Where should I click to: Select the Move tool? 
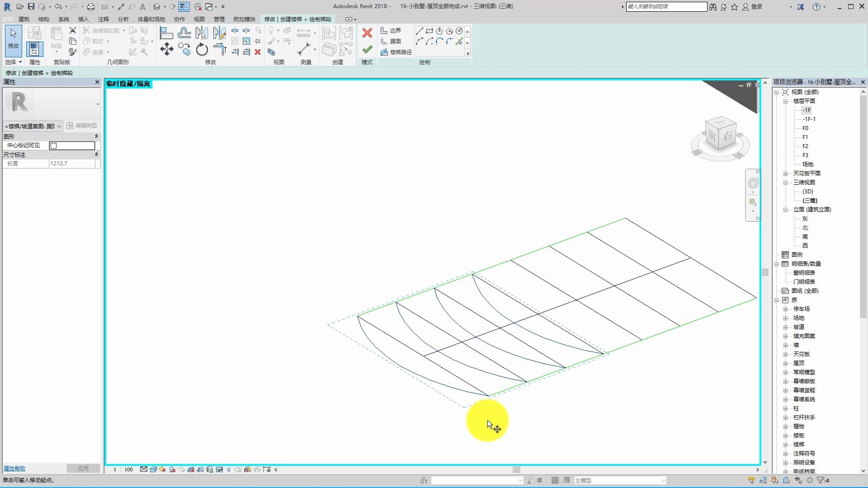[x=166, y=49]
